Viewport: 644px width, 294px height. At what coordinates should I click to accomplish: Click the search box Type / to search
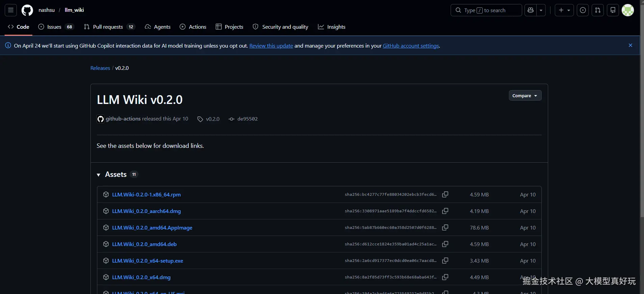[486, 10]
